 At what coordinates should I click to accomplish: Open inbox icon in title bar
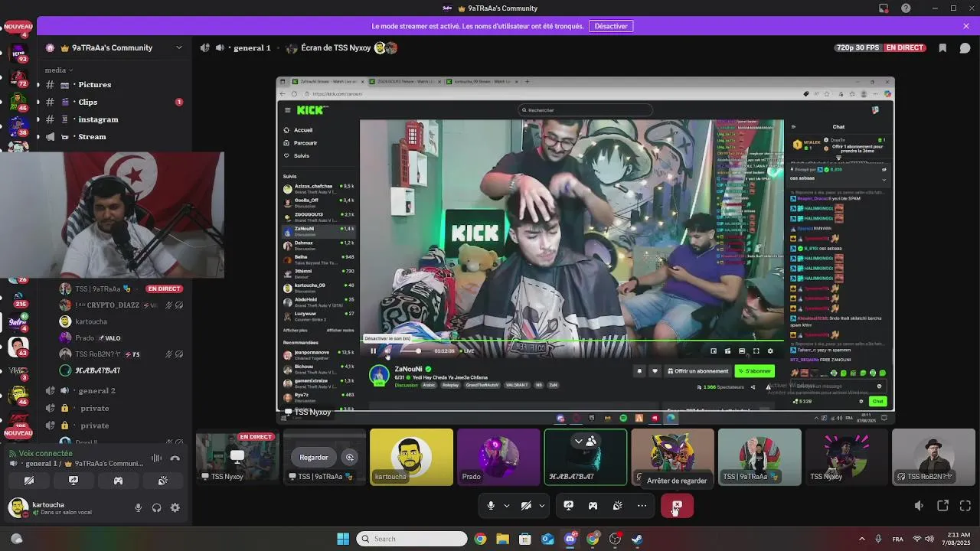pos(884,8)
